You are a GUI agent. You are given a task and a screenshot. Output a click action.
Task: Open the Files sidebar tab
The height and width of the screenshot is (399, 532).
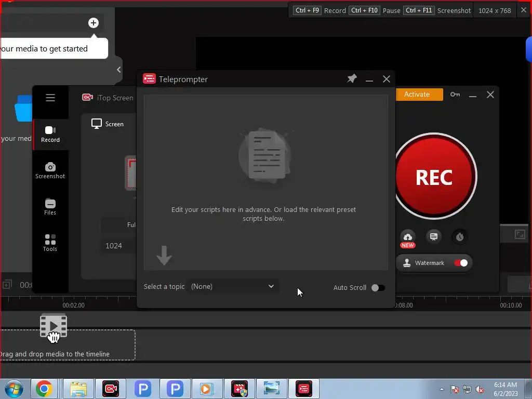[50, 207]
